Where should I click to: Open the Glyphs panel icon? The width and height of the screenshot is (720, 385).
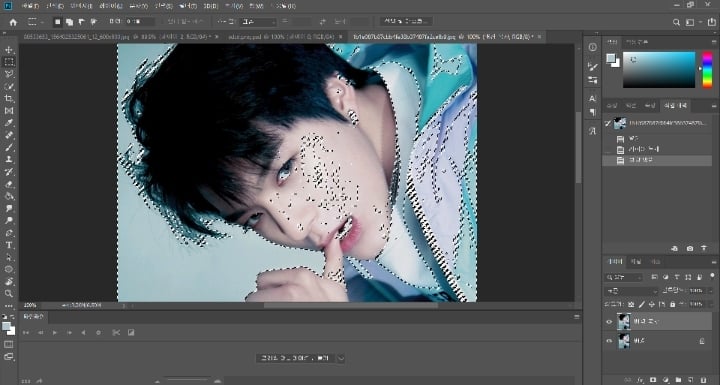592,131
